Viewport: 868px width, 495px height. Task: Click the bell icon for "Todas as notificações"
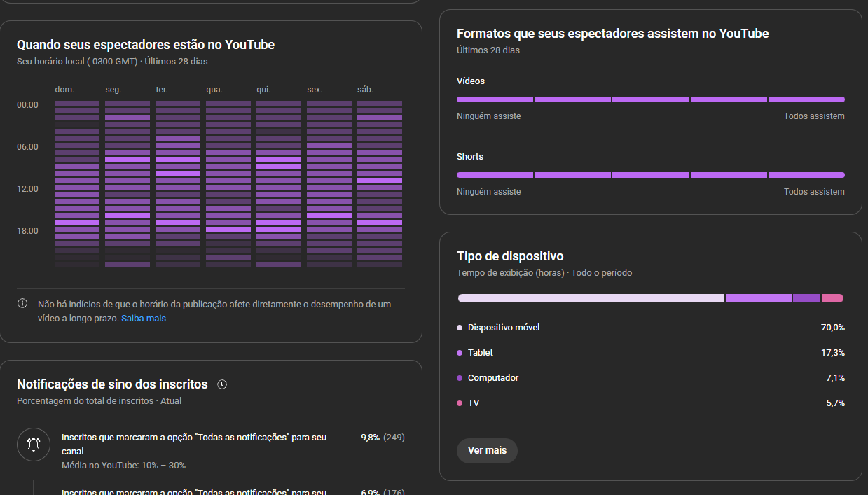34,445
